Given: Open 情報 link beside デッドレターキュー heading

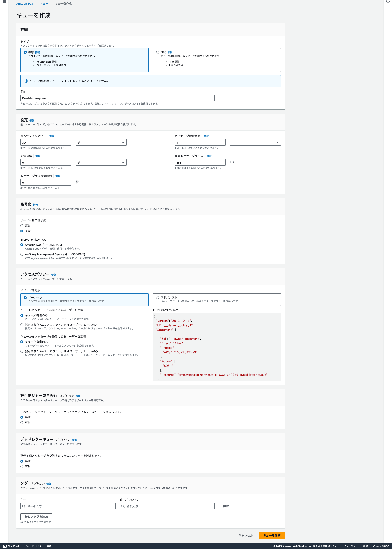Looking at the screenshot, I should (74, 440).
